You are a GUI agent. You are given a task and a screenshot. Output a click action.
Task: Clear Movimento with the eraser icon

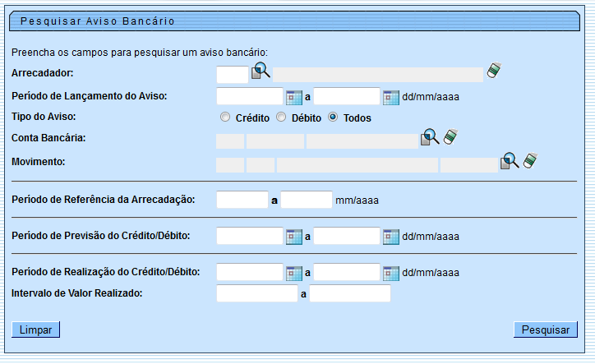coord(530,160)
